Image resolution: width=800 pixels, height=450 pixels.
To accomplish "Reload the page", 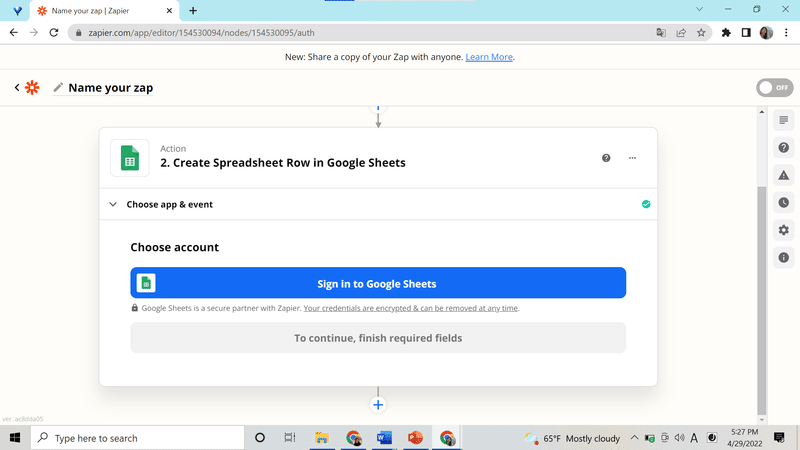I will click(54, 33).
